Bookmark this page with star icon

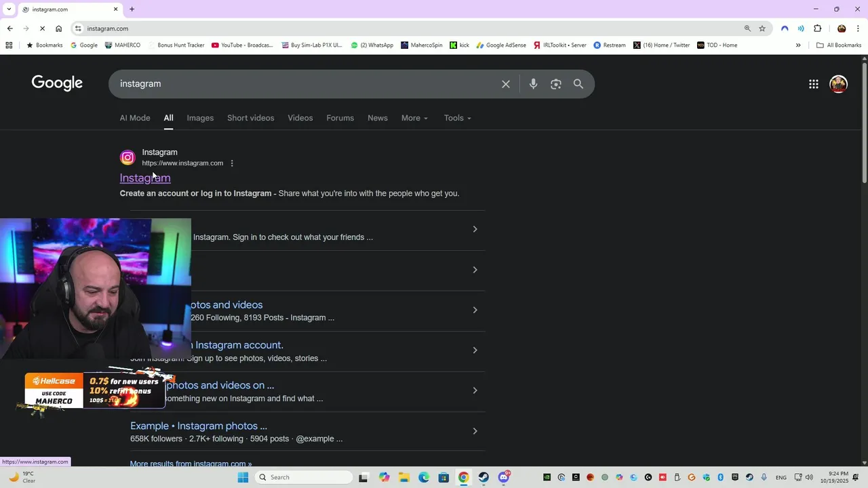point(762,28)
